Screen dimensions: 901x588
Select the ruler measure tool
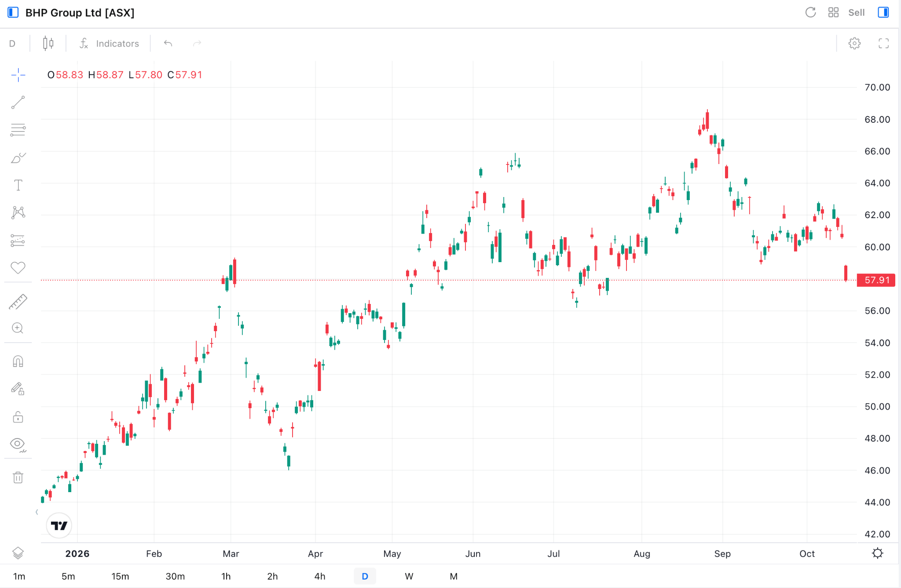click(x=18, y=302)
